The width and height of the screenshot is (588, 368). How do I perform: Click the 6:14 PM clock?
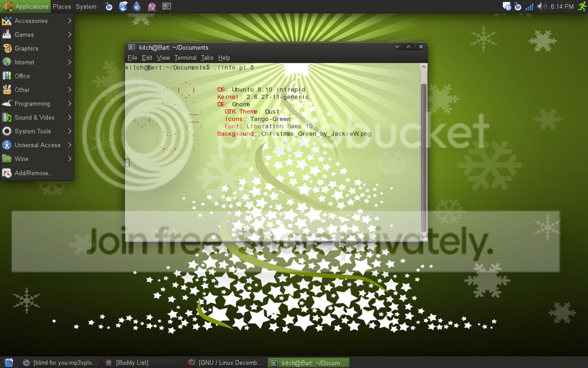(562, 6)
